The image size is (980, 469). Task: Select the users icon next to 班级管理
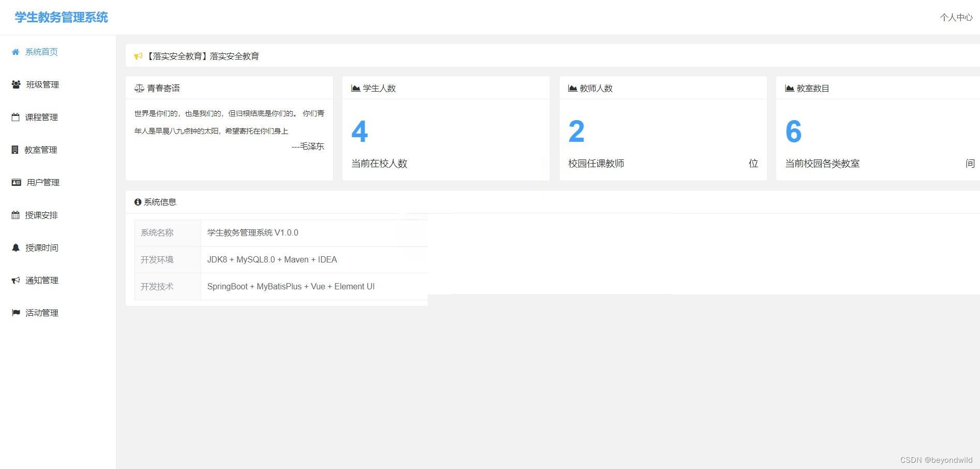point(15,84)
